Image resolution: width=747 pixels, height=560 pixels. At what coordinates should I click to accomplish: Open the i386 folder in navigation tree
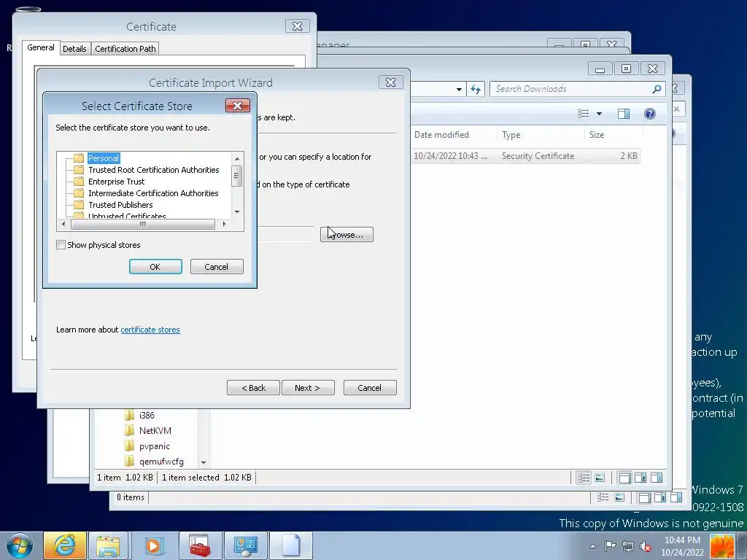(x=147, y=415)
